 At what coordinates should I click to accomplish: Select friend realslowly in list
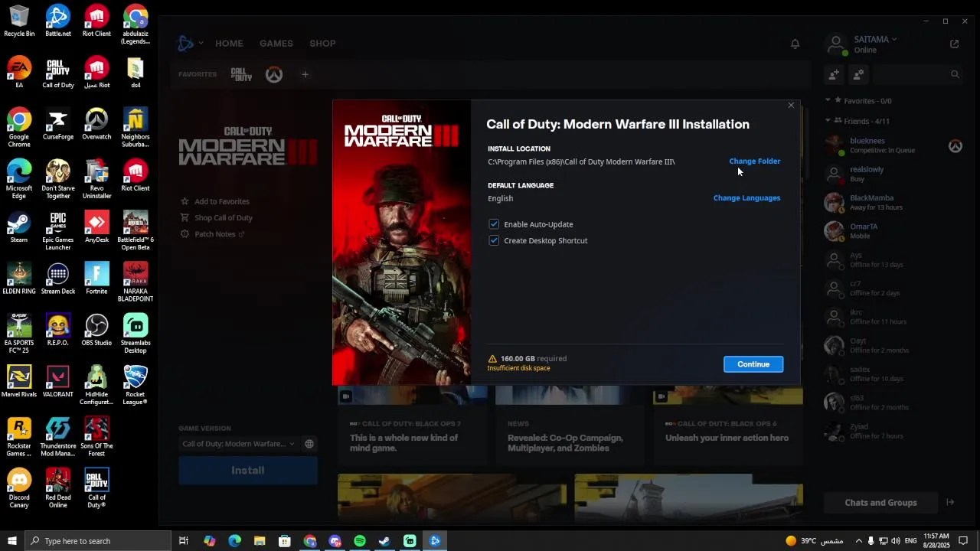click(892, 174)
